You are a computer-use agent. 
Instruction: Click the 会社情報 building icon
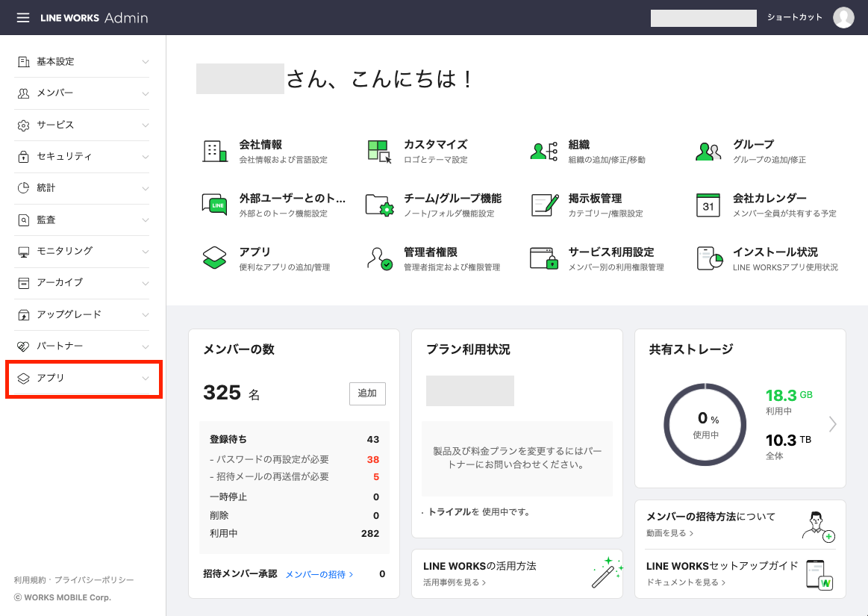click(215, 151)
